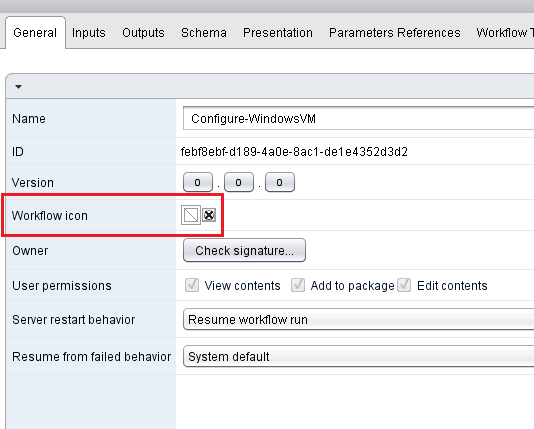Open Server restart behavior dropdown

point(358,319)
